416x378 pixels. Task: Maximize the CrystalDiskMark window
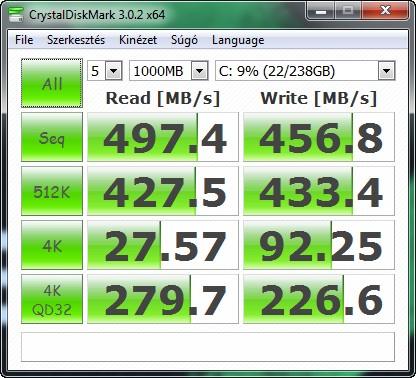pos(348,12)
